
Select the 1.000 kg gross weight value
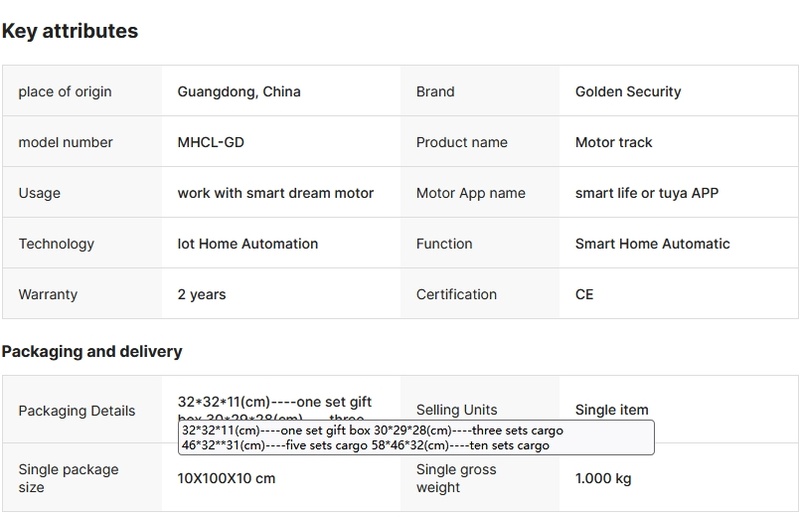[x=604, y=479]
